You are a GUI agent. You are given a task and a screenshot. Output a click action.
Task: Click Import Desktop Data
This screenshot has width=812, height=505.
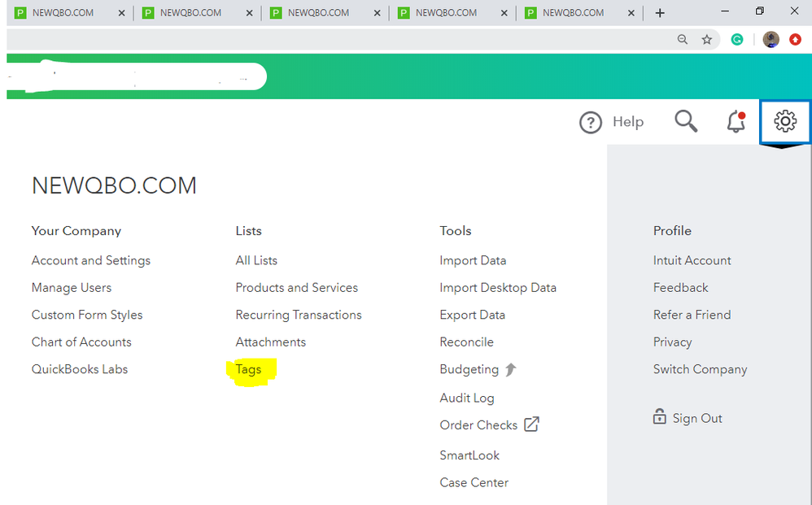pos(498,288)
